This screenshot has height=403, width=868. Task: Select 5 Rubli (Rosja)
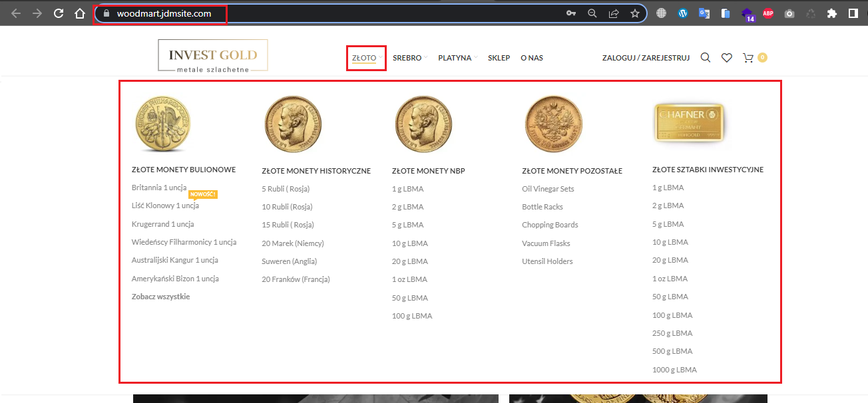tap(286, 189)
